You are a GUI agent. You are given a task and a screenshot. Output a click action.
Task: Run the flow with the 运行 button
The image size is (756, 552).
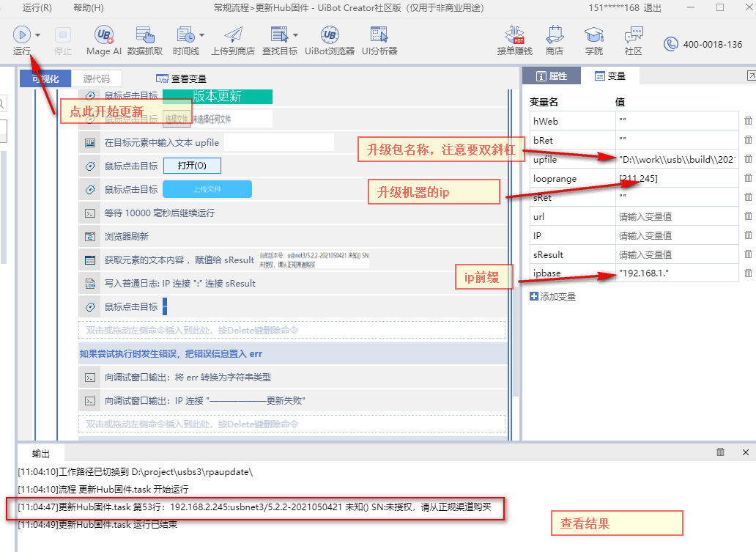click(x=22, y=40)
